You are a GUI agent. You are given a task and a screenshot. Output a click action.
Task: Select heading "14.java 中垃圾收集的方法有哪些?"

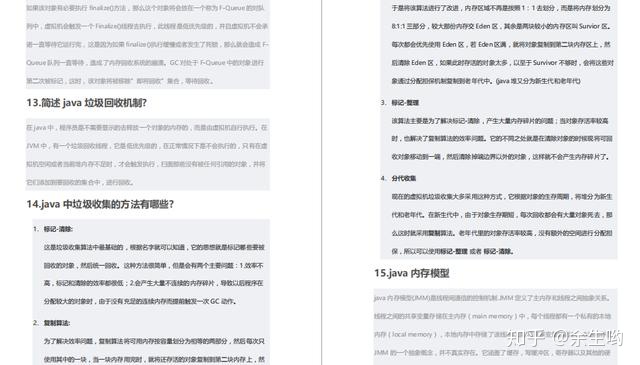click(x=100, y=204)
